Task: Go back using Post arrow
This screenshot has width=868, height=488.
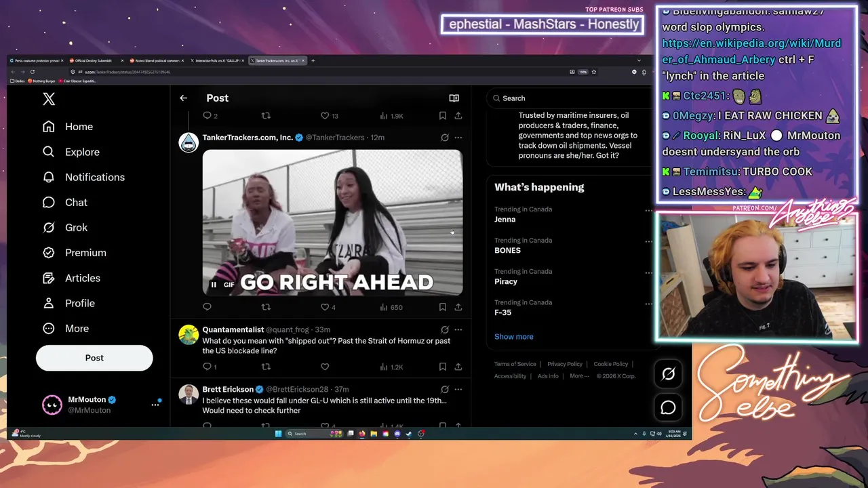Action: point(183,98)
